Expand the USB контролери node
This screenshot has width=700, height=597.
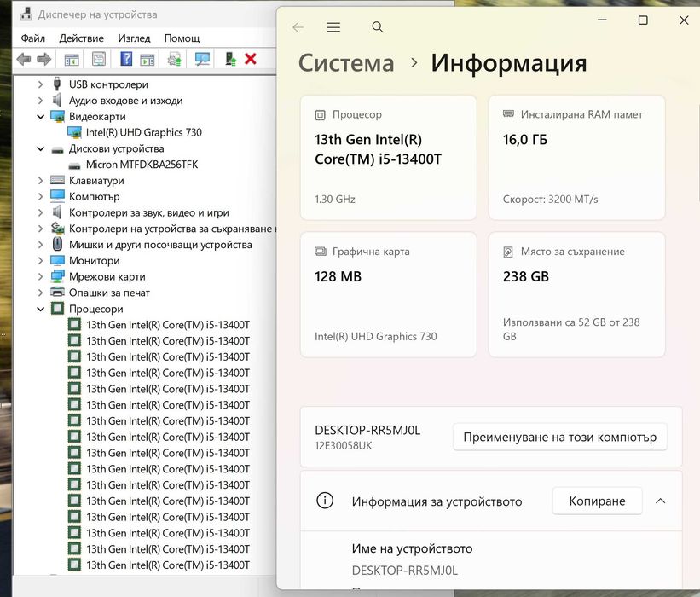[41, 84]
